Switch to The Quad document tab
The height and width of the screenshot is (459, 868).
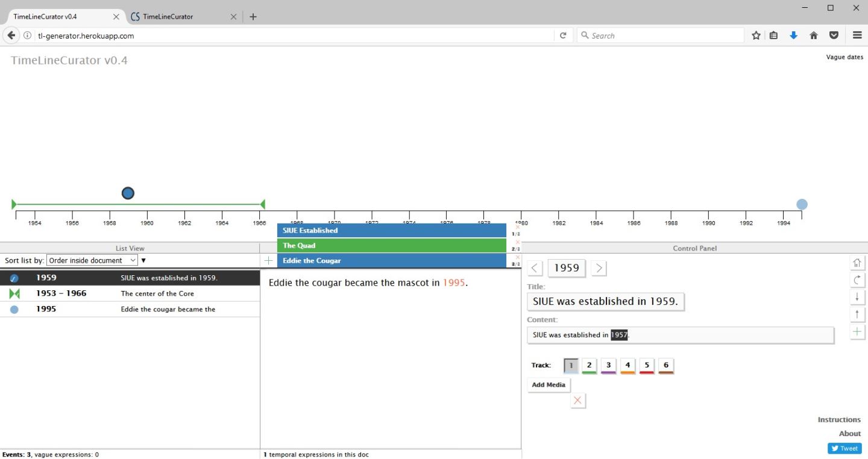[391, 246]
